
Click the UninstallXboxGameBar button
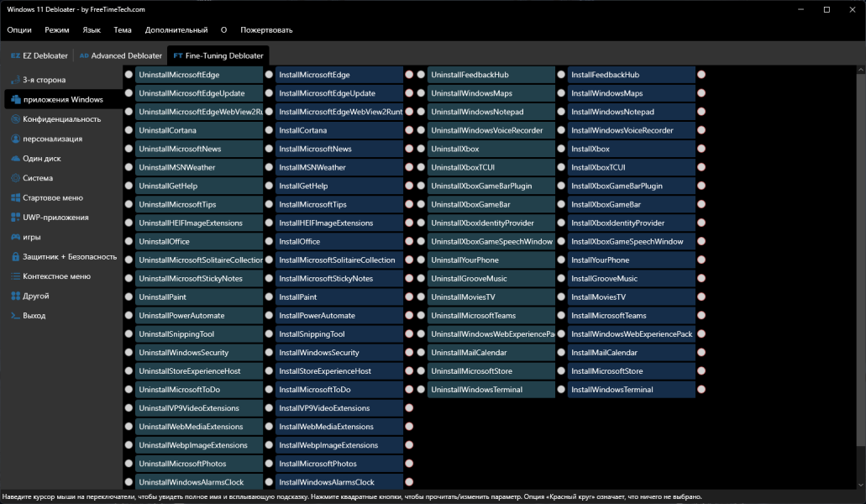tap(491, 204)
